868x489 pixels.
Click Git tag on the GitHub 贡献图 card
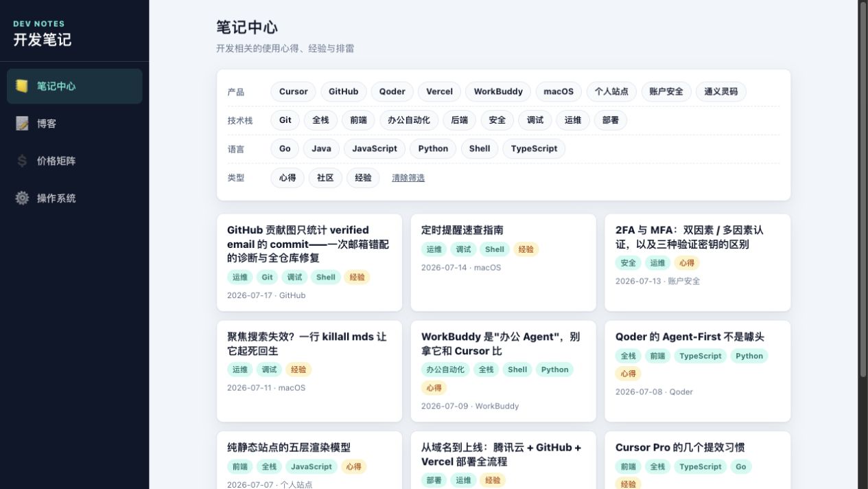point(267,277)
